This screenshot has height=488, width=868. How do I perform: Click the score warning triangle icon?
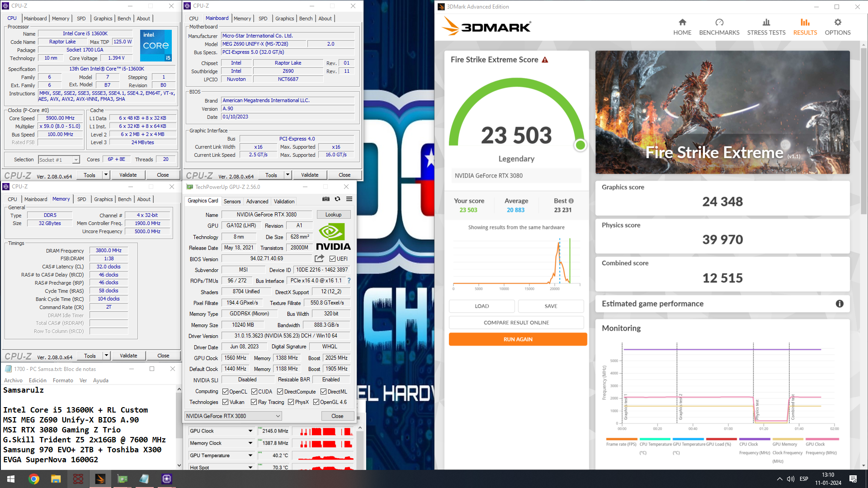point(545,60)
